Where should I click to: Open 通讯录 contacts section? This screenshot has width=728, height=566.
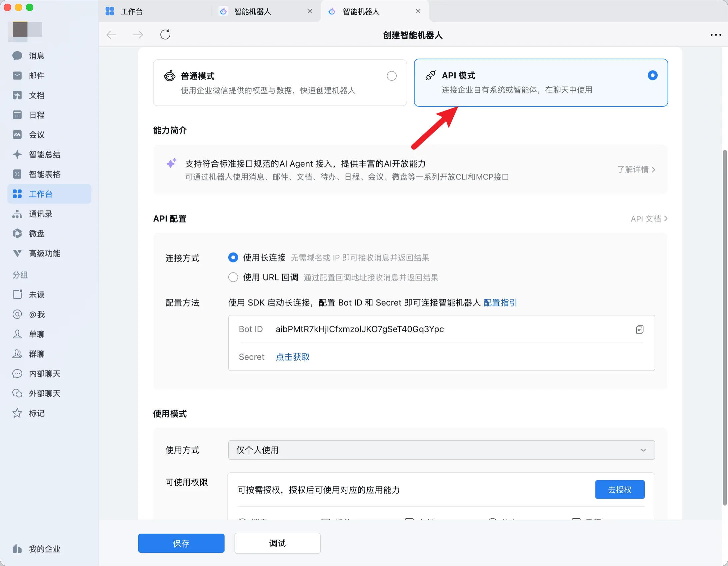(x=49, y=214)
